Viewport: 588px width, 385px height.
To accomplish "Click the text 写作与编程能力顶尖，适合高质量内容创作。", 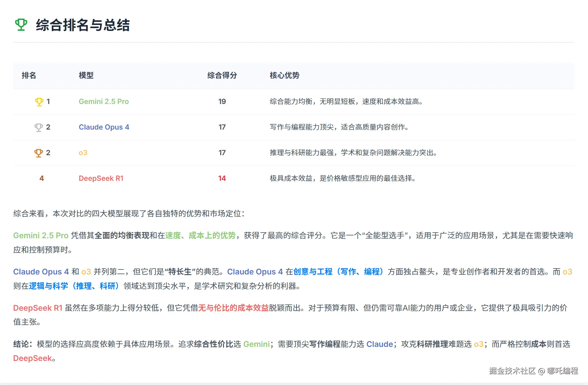I will pos(340,127).
